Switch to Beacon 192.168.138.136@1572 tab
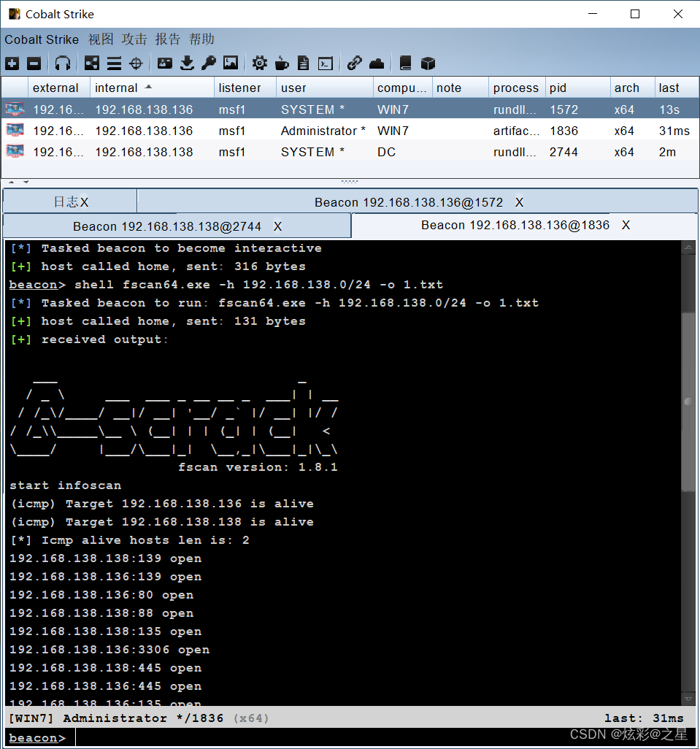The image size is (700, 749). pyautogui.click(x=418, y=202)
